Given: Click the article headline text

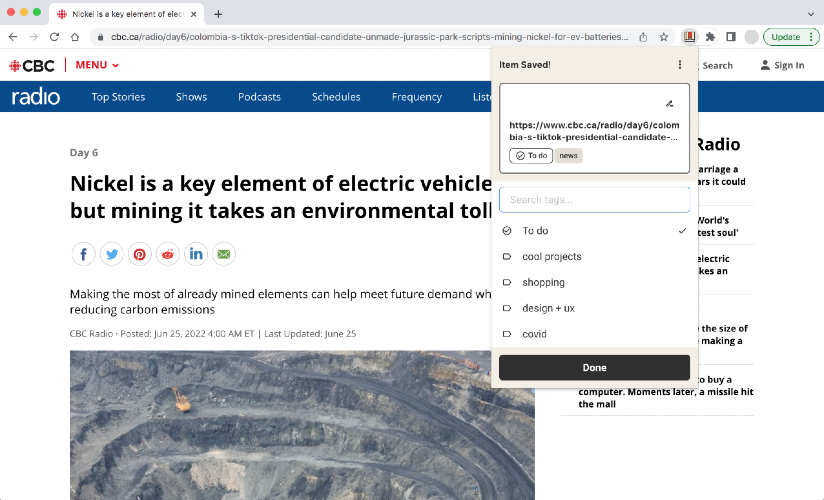Looking at the screenshot, I should click(281, 197).
